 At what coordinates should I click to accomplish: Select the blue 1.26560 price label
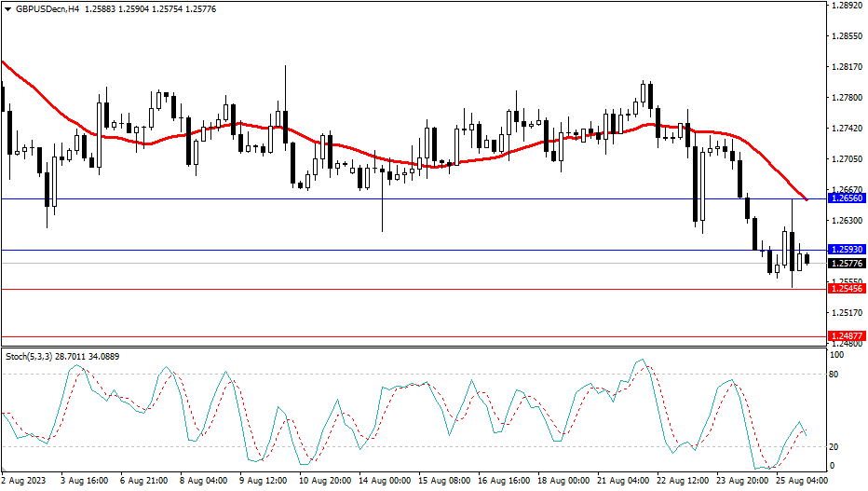[847, 199]
